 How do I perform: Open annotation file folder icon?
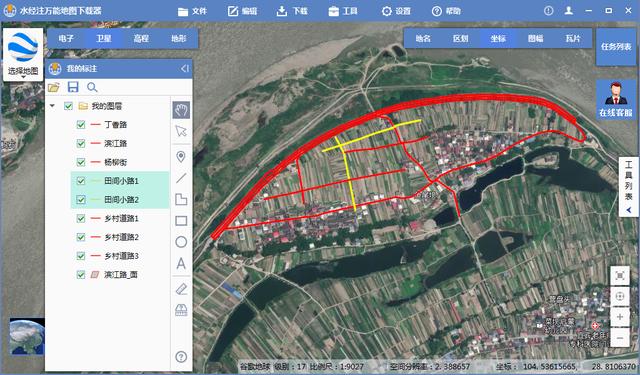click(53, 87)
